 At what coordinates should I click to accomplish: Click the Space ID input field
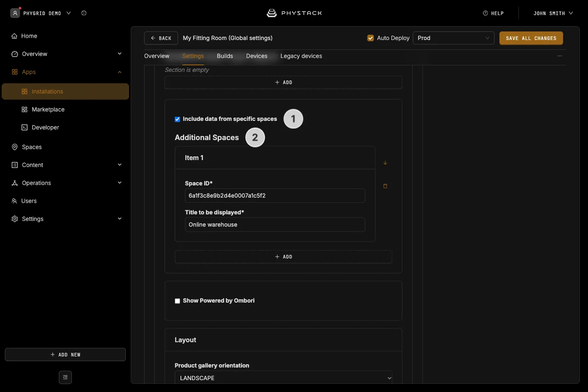coord(275,196)
